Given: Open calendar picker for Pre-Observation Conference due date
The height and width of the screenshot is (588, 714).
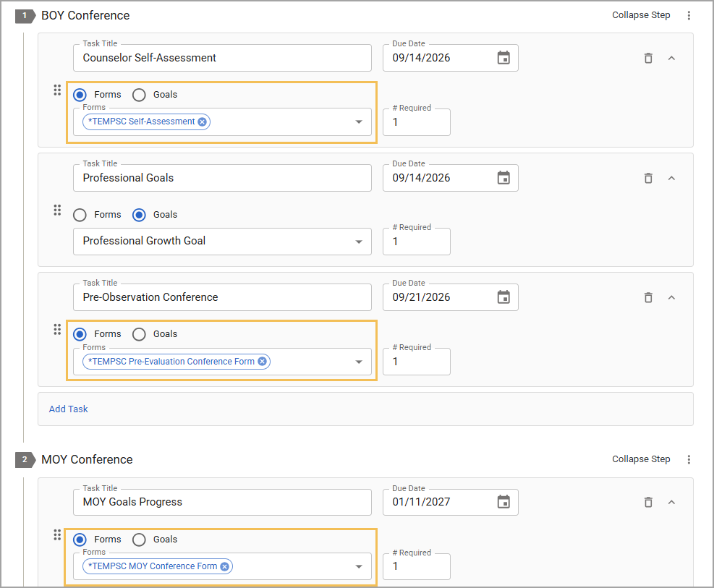Looking at the screenshot, I should 503,297.
